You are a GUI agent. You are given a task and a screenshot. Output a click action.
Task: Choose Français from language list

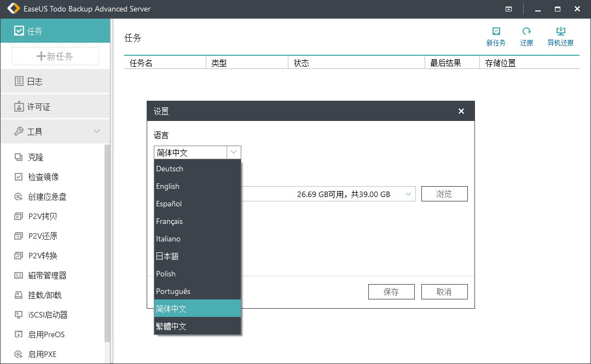pyautogui.click(x=198, y=222)
